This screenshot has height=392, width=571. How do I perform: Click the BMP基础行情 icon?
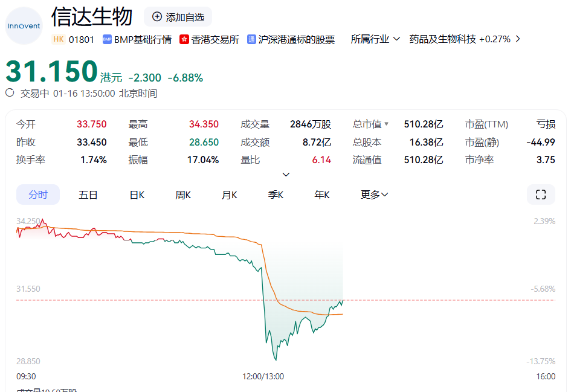[107, 40]
